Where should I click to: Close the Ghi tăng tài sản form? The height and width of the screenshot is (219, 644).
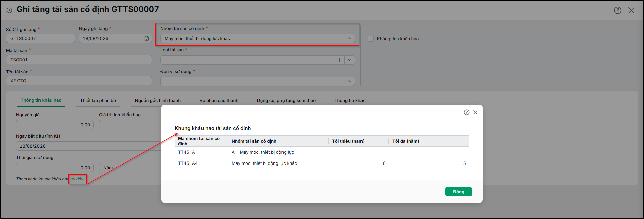631,10
